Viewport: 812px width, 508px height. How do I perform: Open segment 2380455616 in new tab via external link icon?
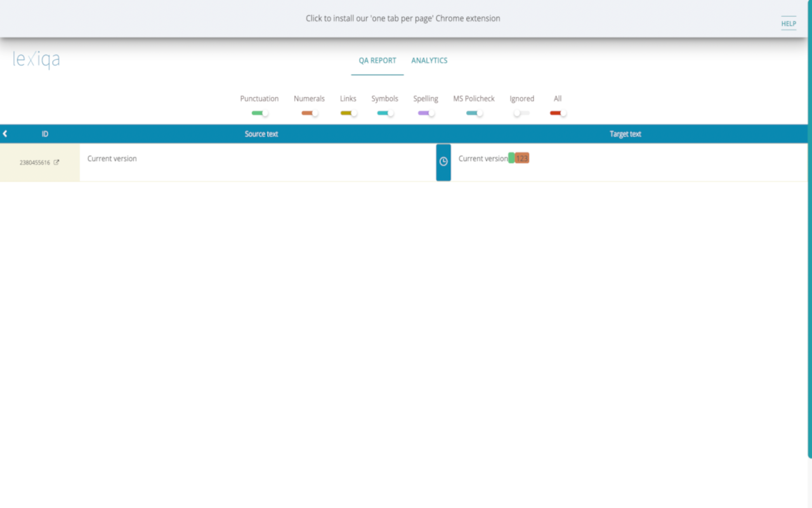pos(57,162)
